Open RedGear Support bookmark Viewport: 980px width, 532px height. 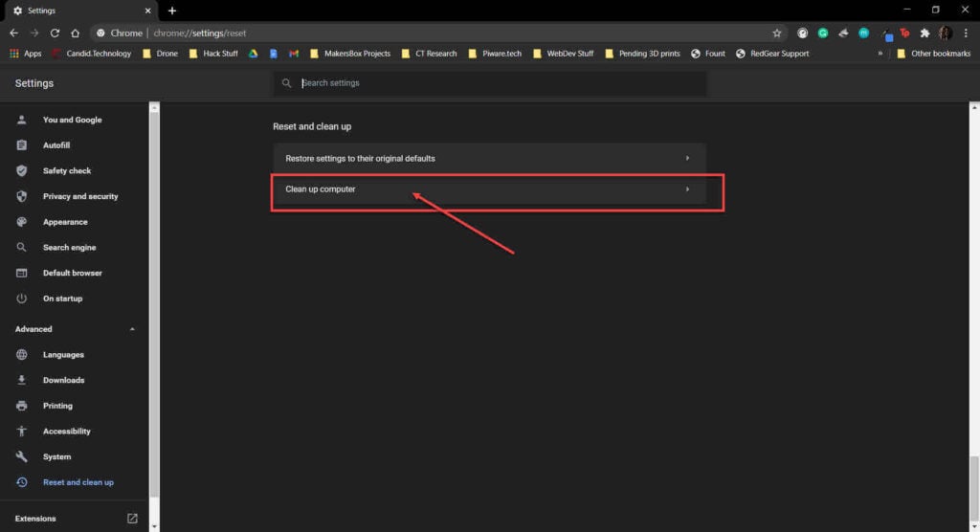[x=772, y=54]
